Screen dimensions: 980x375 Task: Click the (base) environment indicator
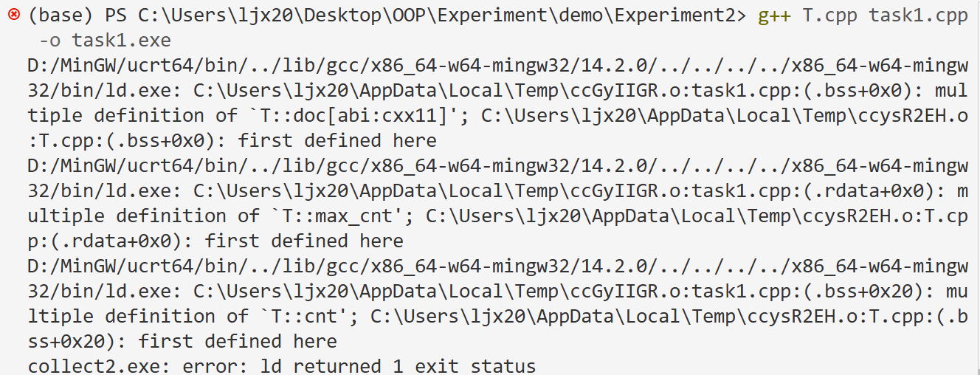point(61,15)
